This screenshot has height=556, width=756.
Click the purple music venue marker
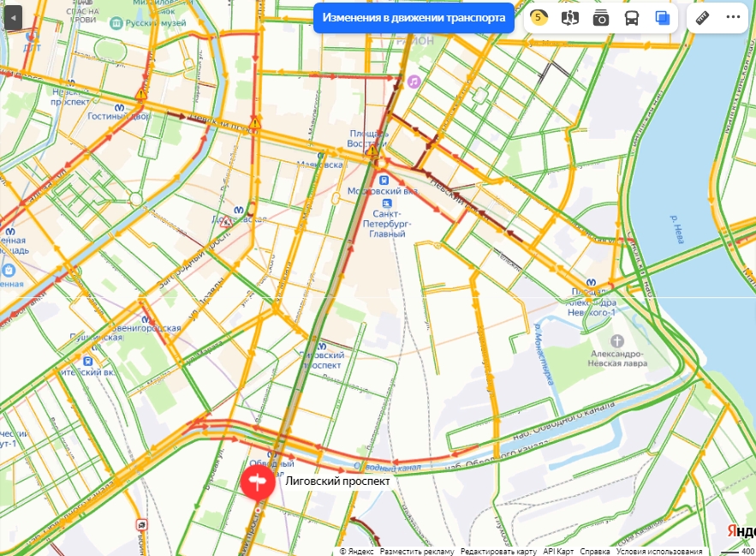(414, 81)
